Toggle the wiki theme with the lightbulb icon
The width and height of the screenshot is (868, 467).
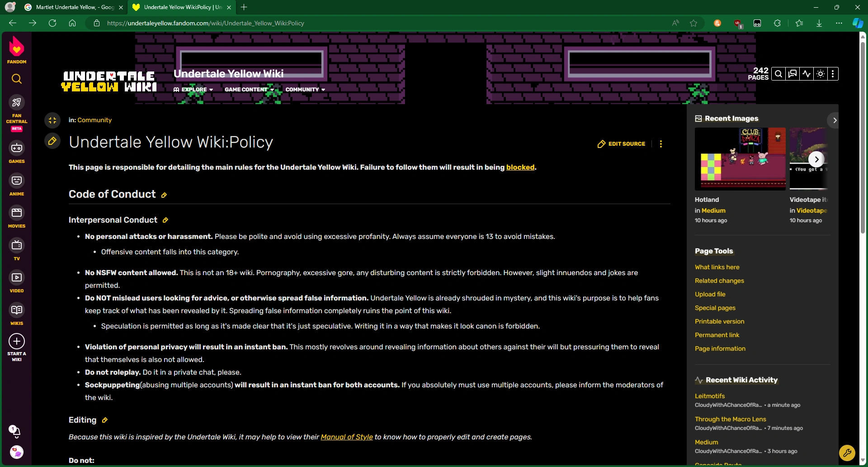tap(820, 73)
